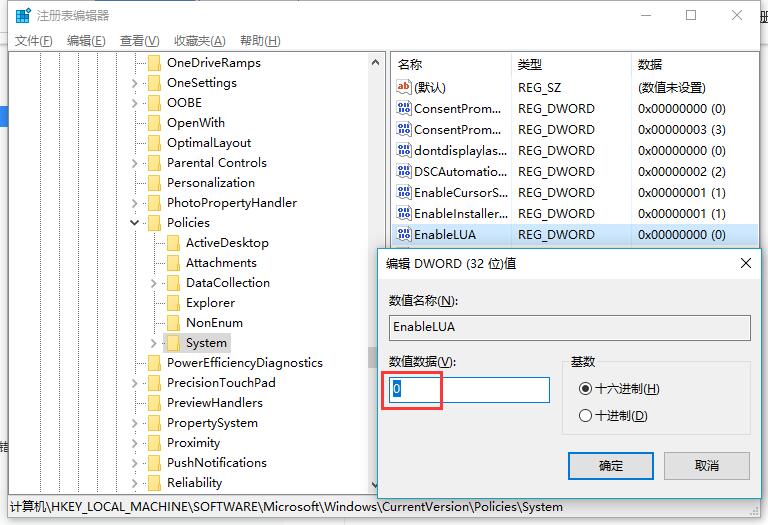
Task: Close the 编辑 DWORD dialog
Action: tap(745, 263)
